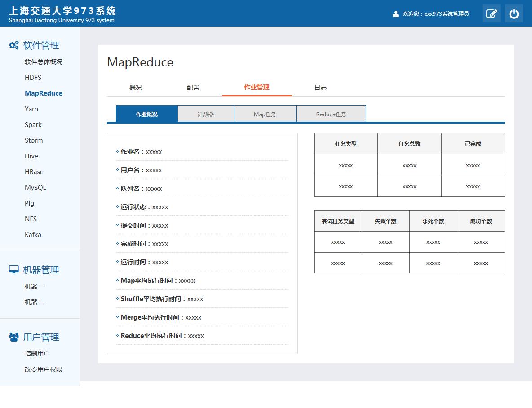Image resolution: width=532 pixels, height=408 pixels.
Task: Open the 配置 tab
Action: click(193, 88)
